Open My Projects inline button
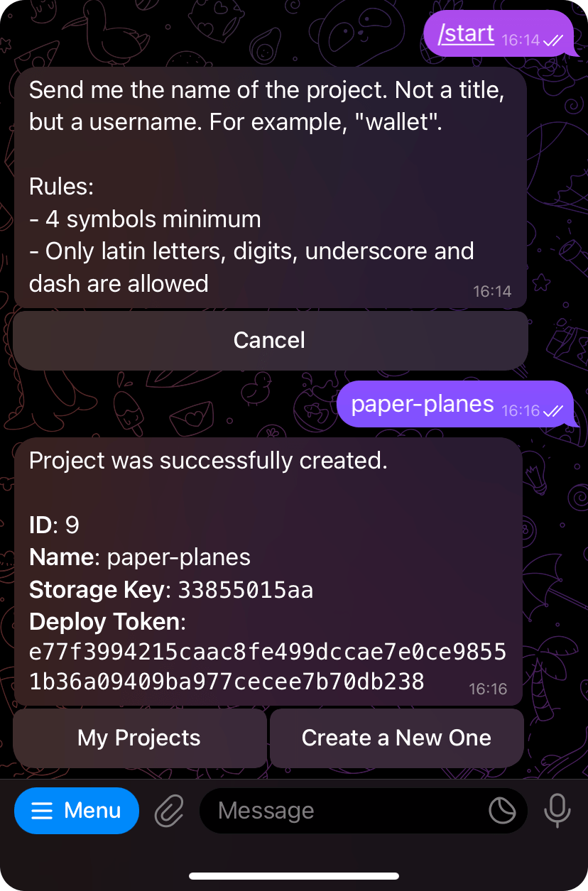Screen dimensions: 588x891 tap(139, 738)
